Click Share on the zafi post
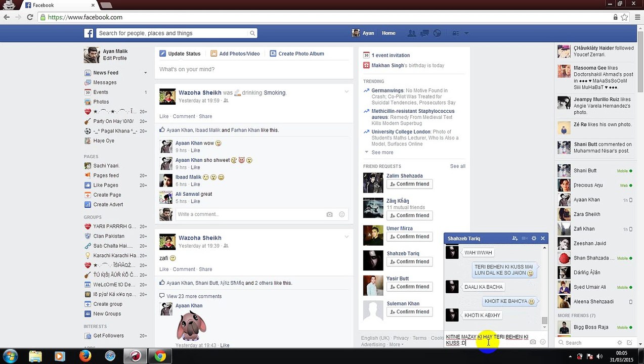 (205, 269)
